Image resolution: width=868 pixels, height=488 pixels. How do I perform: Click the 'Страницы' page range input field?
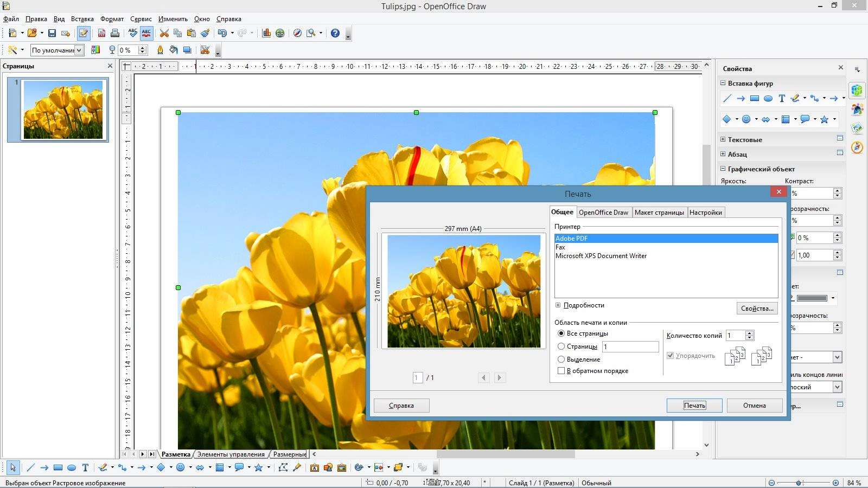(x=630, y=346)
